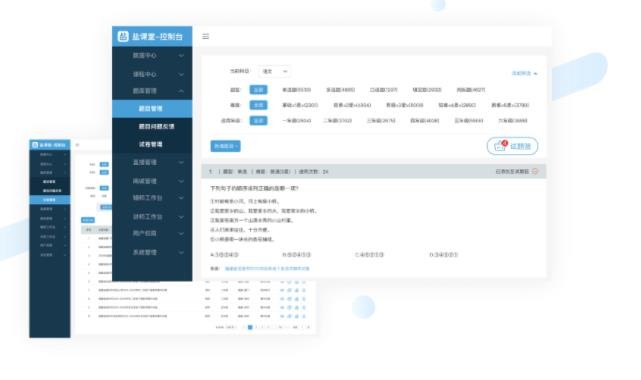This screenshot has height=380, width=641.
Task: Click the blue knowledge-point link below answer options
Action: pyautogui.click(x=267, y=268)
